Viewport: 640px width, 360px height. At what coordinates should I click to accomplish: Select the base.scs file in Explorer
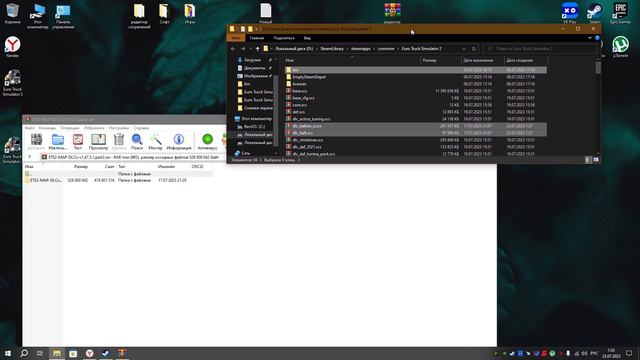[416, 91]
